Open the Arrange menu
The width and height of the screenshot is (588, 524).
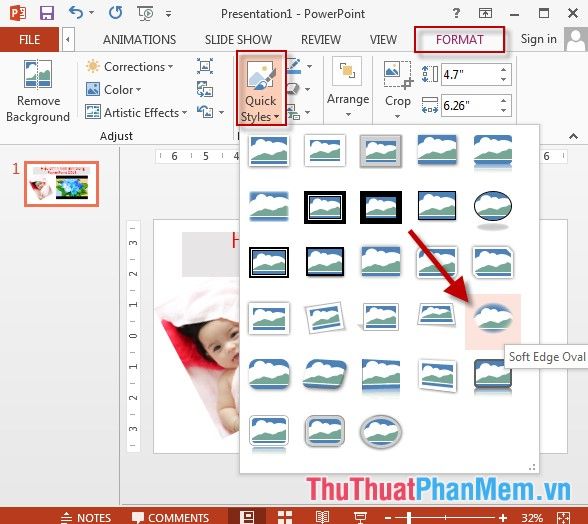(x=348, y=88)
